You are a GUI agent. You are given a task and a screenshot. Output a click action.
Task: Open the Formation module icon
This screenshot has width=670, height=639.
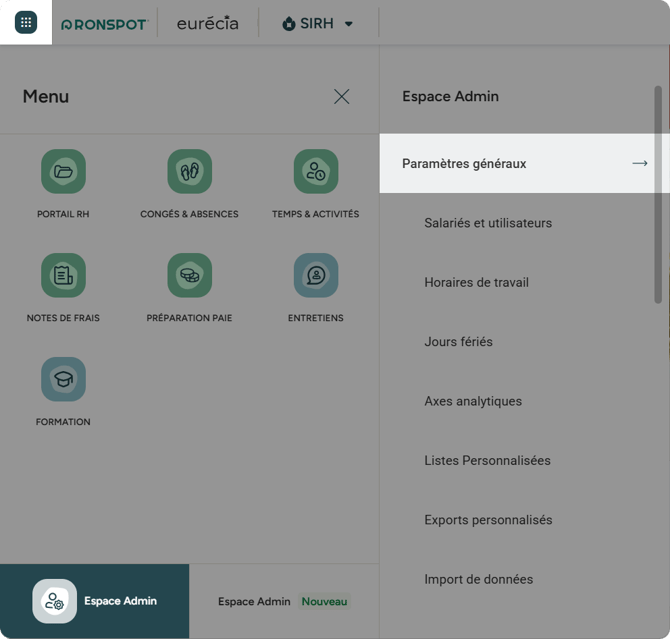tap(63, 380)
